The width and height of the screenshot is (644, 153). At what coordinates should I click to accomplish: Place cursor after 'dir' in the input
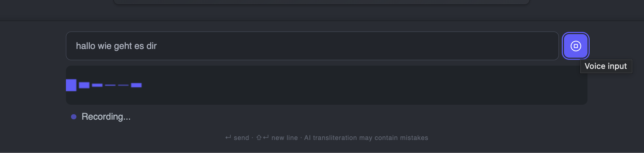(x=157, y=46)
